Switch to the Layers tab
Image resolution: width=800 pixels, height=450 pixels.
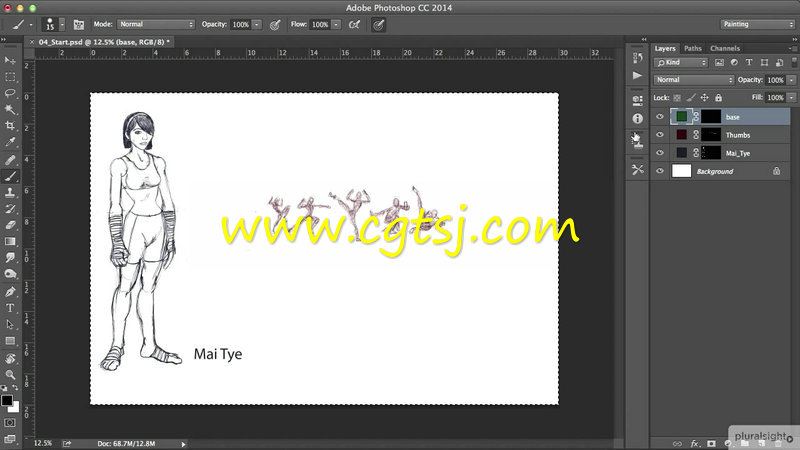tap(665, 48)
